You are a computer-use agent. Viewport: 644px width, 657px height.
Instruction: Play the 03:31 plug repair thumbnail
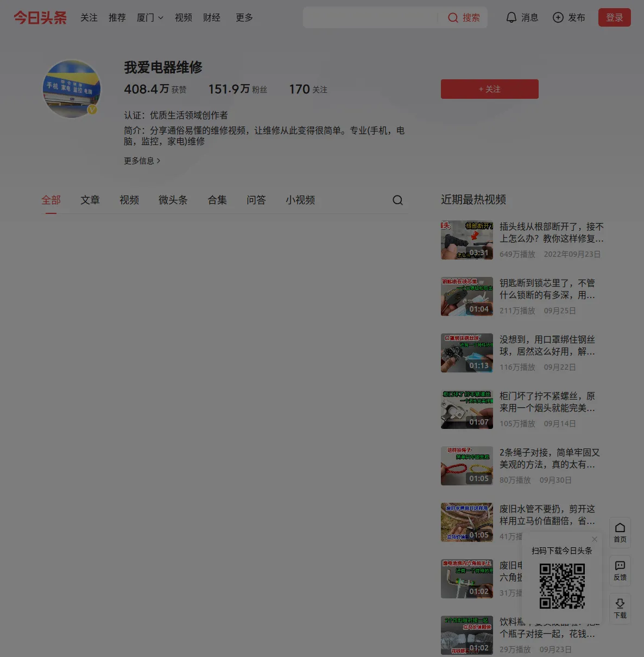click(467, 240)
